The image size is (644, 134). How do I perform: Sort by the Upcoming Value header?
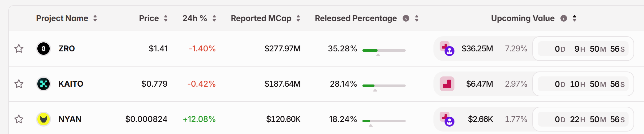[x=575, y=18]
